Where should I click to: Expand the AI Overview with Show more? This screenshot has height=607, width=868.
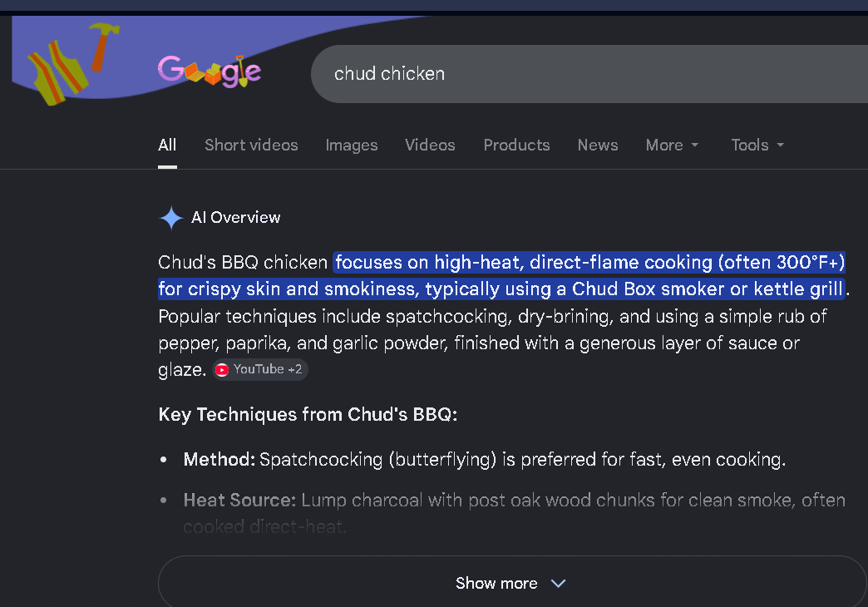(x=511, y=583)
